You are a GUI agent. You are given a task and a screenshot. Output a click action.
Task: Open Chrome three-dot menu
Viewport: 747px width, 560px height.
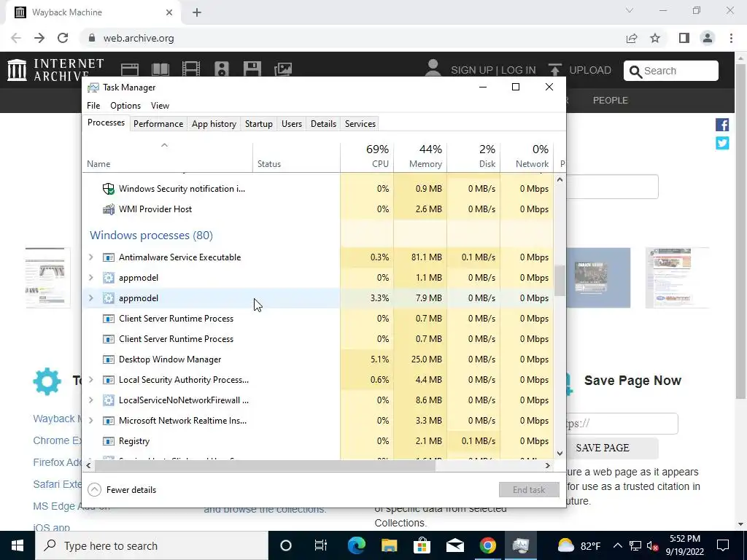click(731, 38)
